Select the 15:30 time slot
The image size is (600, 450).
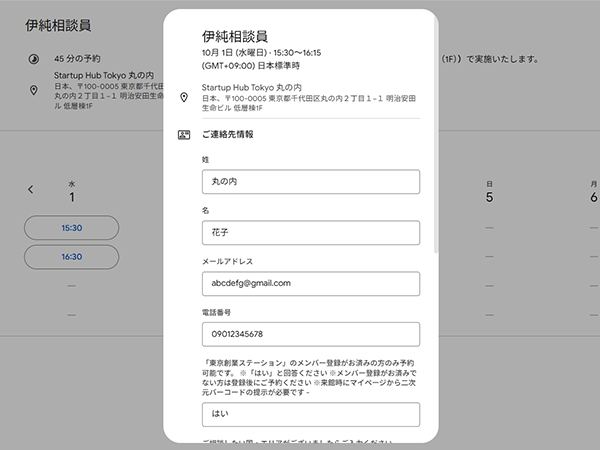click(x=71, y=228)
